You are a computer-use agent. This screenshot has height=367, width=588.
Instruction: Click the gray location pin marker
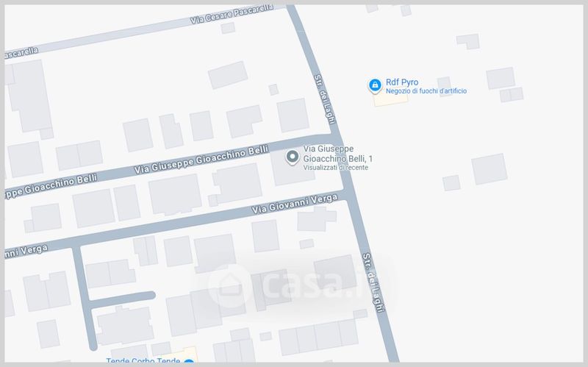pyautogui.click(x=292, y=157)
